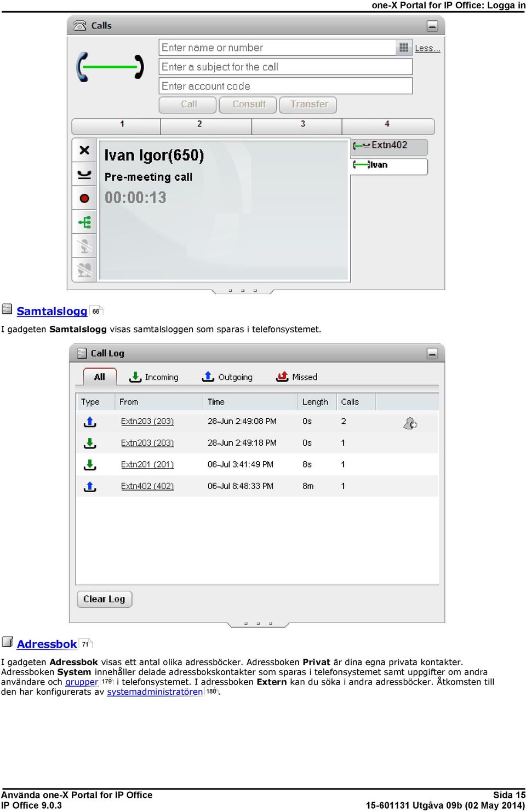
Task: Click the greyed mute microphone icon
Action: click(x=84, y=246)
